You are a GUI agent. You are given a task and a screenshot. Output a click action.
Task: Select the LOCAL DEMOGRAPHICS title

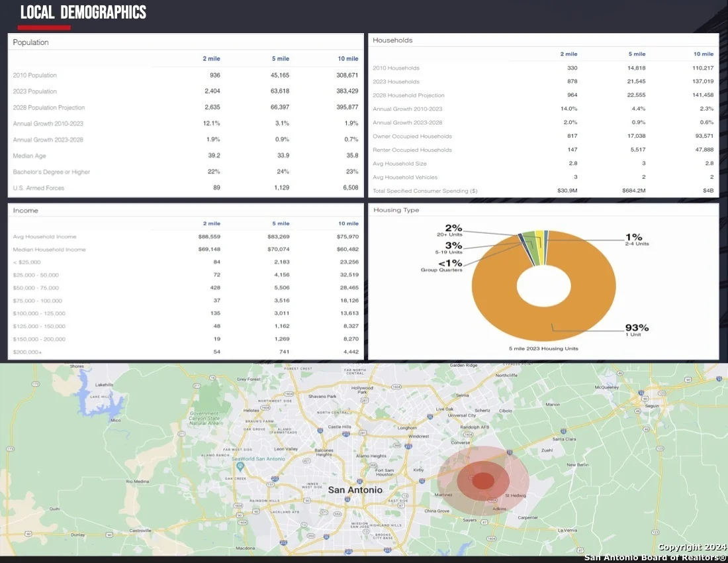[83, 13]
